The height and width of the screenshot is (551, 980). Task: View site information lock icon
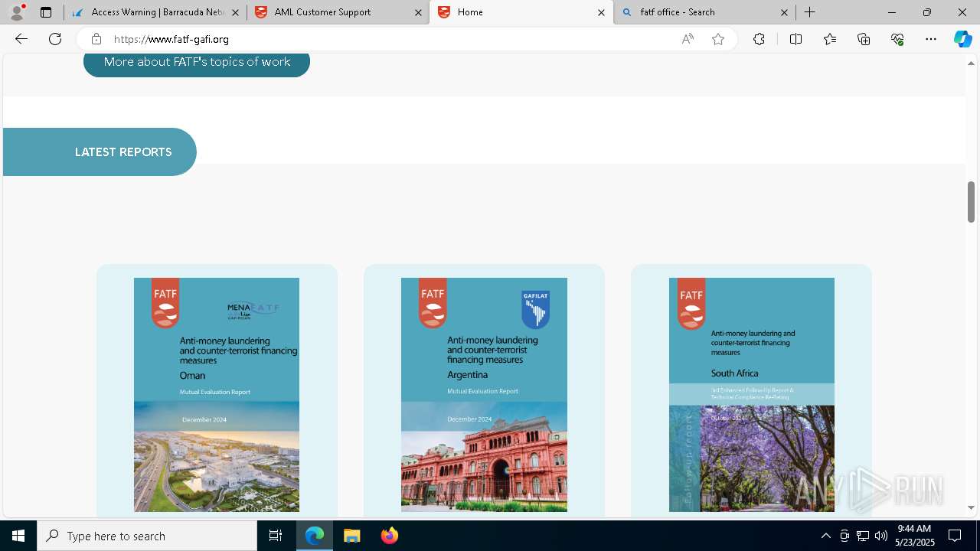(96, 39)
